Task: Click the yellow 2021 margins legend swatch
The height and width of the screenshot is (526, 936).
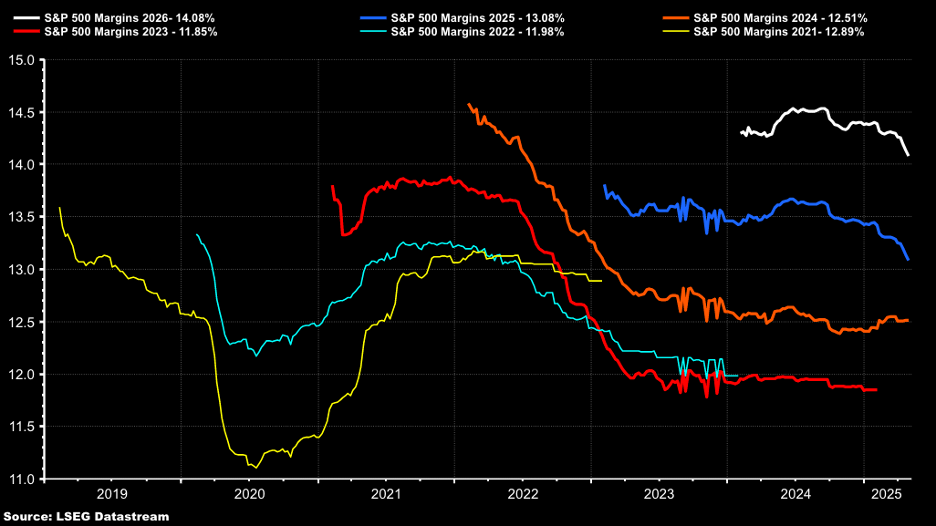Action: 676,32
